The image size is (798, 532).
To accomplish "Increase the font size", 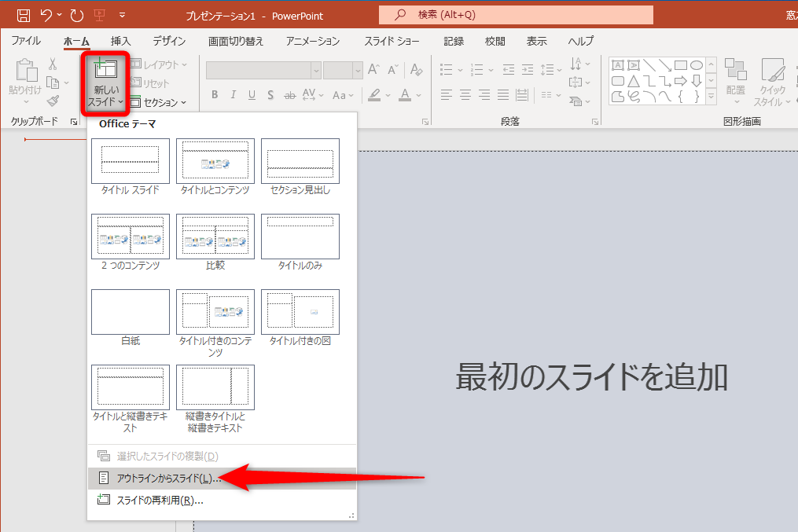I will (x=373, y=70).
